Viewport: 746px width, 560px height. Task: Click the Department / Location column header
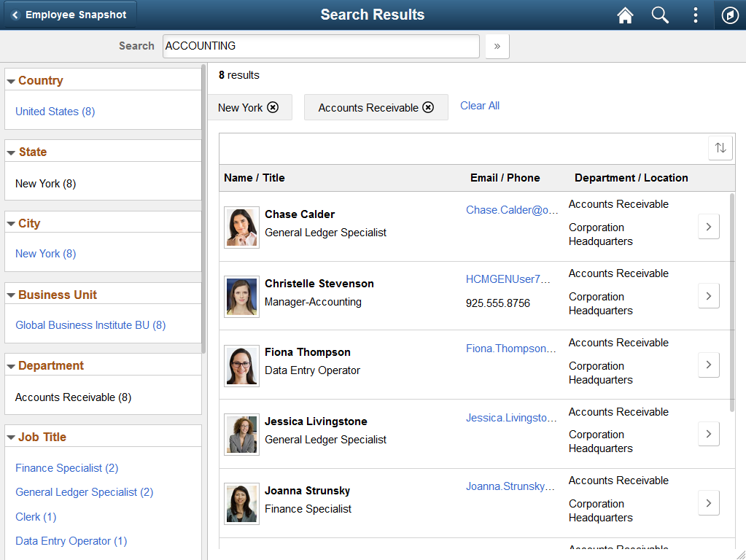point(632,178)
